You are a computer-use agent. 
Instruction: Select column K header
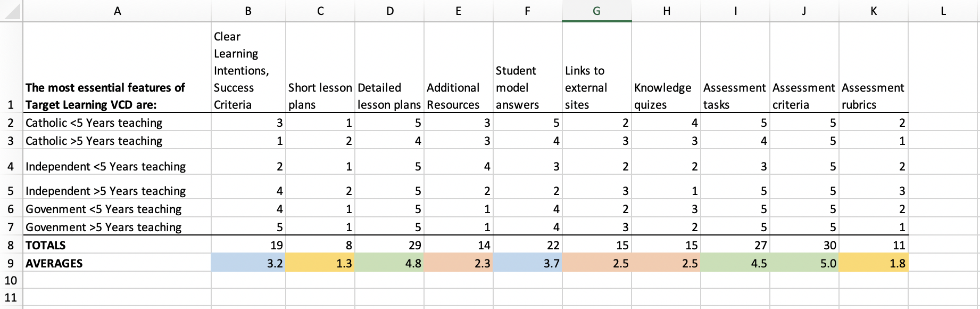tap(873, 10)
